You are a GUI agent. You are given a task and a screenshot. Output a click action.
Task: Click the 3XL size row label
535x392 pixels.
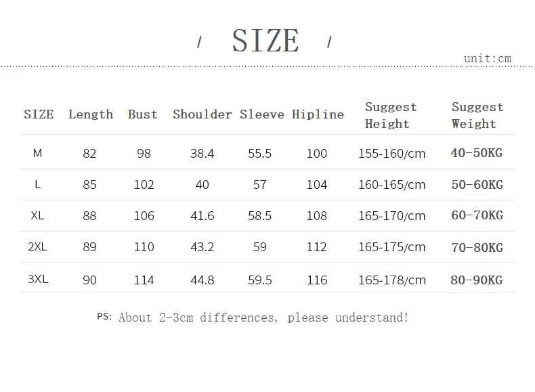pyautogui.click(x=38, y=279)
